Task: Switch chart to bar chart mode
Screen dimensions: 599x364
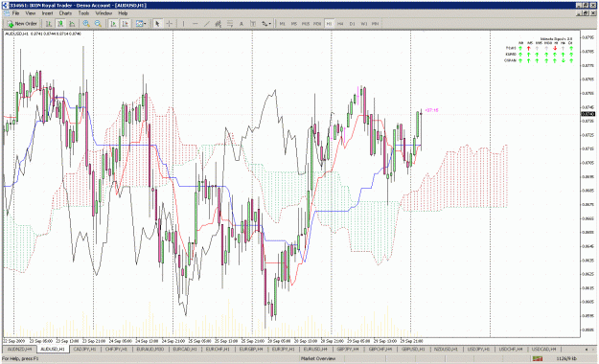Action: pos(49,24)
